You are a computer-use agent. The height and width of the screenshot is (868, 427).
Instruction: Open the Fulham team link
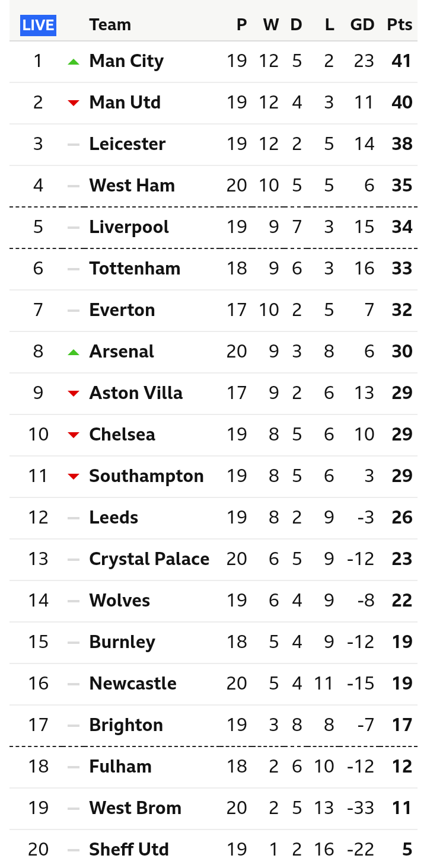[120, 767]
